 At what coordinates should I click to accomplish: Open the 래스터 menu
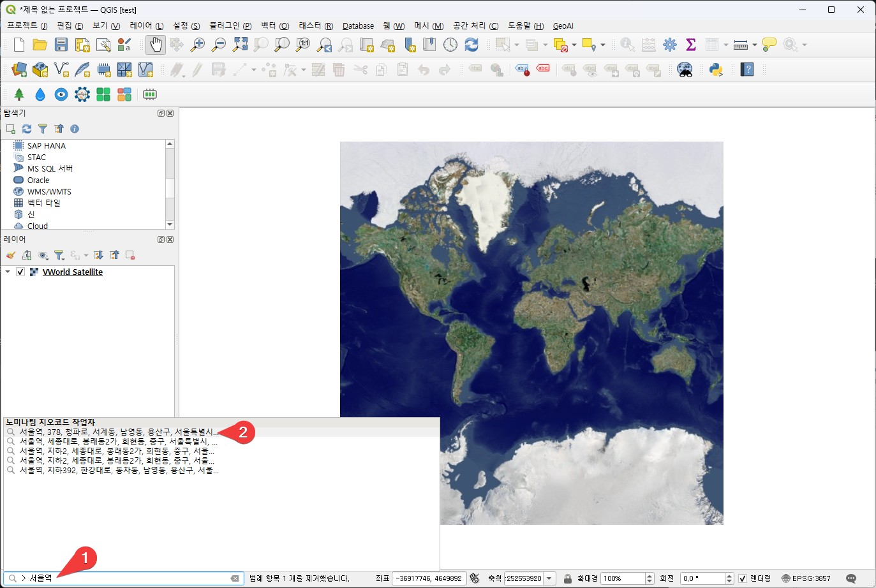315,26
